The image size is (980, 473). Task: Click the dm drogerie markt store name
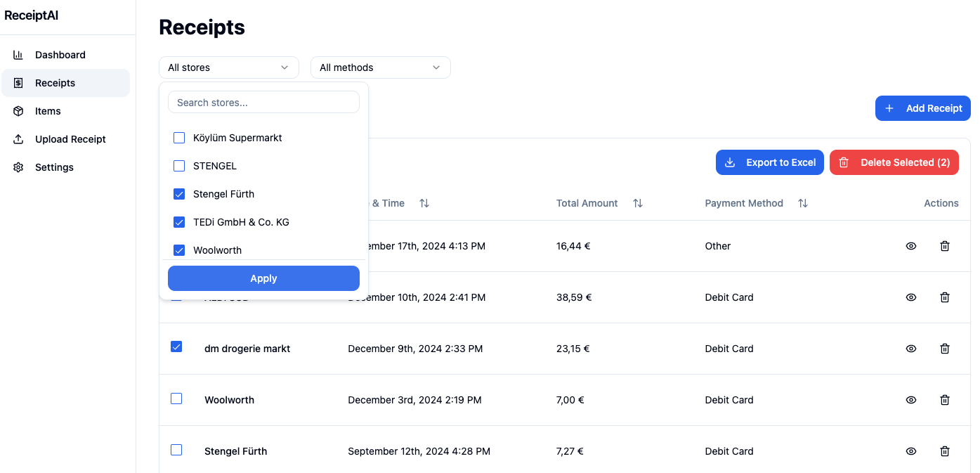pyautogui.click(x=247, y=349)
